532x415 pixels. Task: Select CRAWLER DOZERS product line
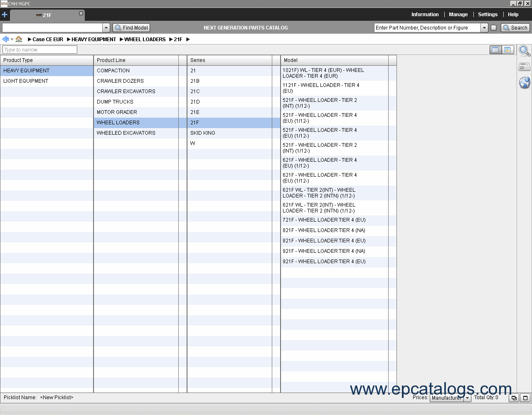click(x=136, y=81)
